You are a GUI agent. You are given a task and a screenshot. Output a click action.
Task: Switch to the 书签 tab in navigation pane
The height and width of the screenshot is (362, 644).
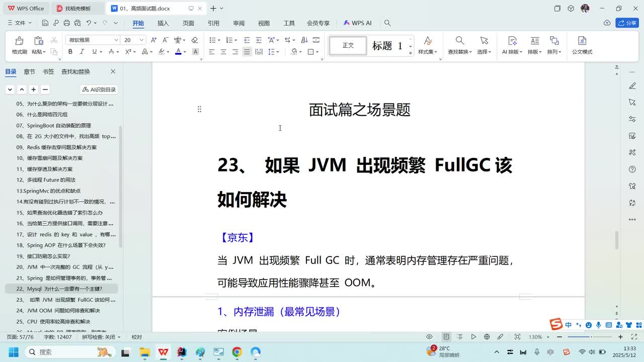click(x=48, y=72)
